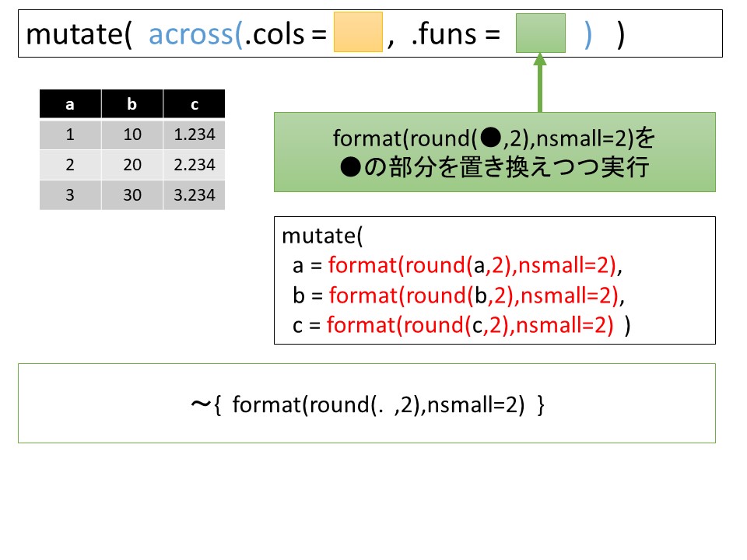
Task: Click the "a = format(round(a,2),nsmall=2)" line
Action: tap(458, 266)
